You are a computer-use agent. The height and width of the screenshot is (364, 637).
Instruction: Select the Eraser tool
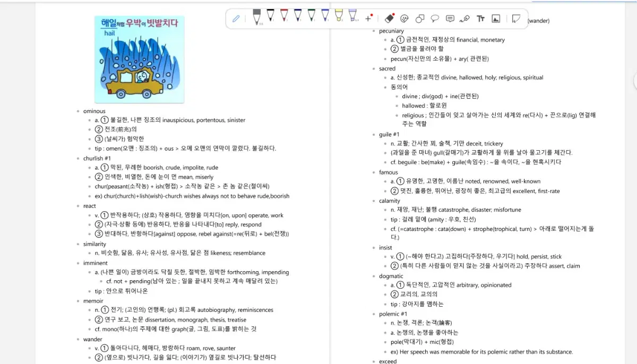[x=389, y=19]
